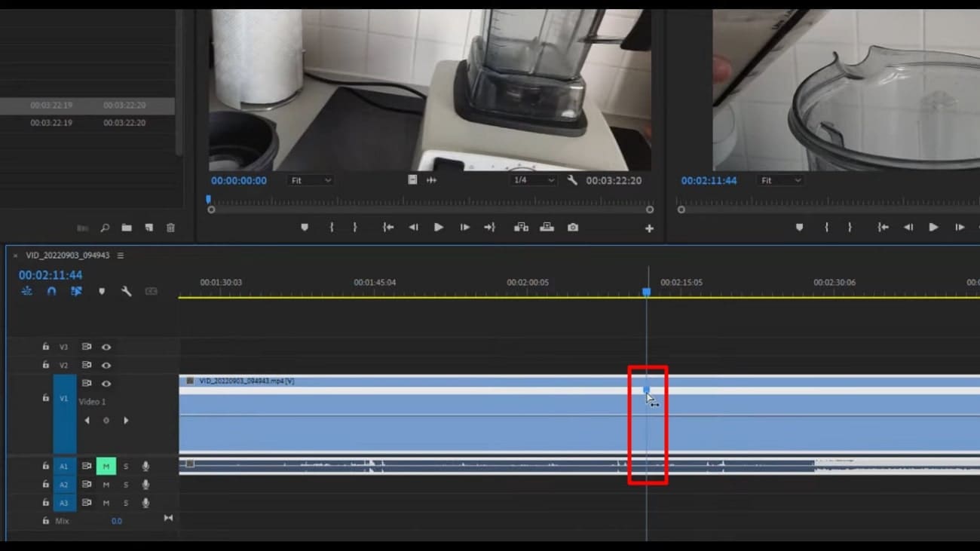Hide track V1 output with eye icon
Viewport: 980px width, 551px height.
click(106, 384)
